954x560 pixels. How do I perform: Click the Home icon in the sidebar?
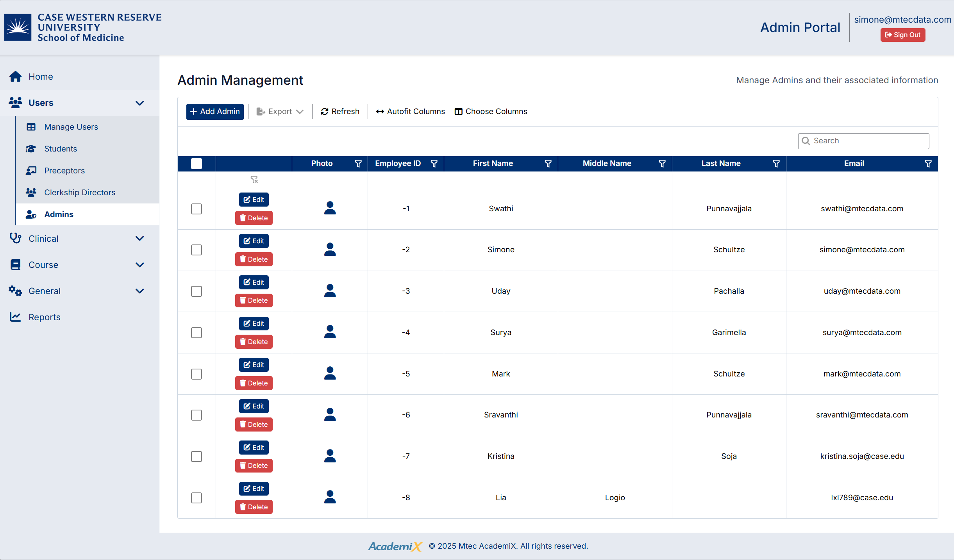tap(16, 77)
